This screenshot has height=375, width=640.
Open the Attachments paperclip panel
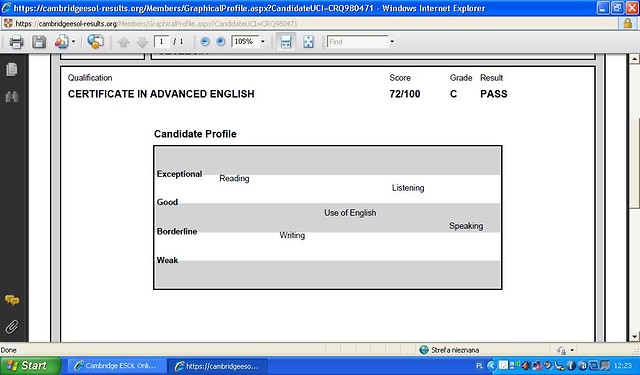(x=12, y=327)
